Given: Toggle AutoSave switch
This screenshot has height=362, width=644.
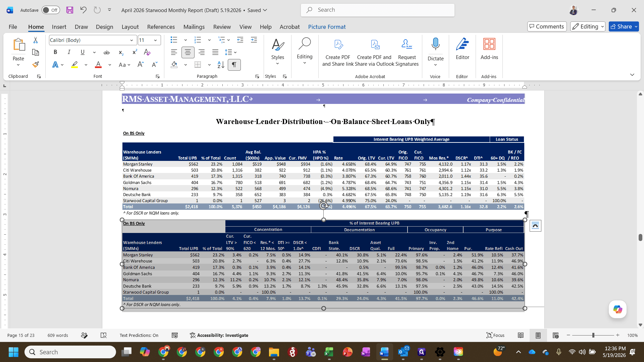Looking at the screenshot, I should click(51, 10).
